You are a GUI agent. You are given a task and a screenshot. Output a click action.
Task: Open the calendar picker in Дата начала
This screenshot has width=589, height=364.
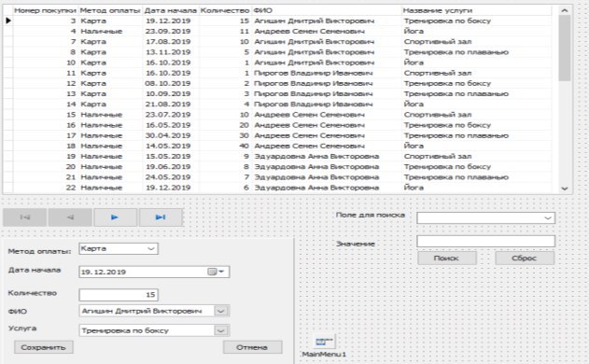pos(216,272)
